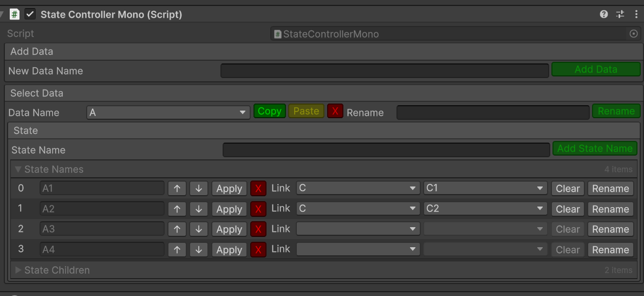Open A1 link state dropdown showing C1

(485, 188)
